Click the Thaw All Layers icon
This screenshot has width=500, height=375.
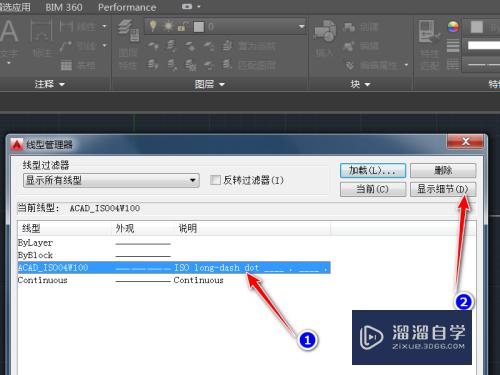pyautogui.click(x=190, y=65)
